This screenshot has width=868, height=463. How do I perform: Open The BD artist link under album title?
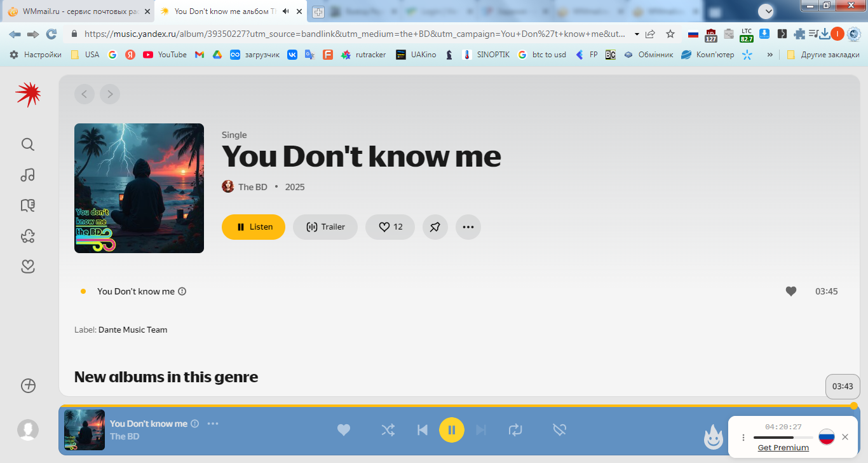(253, 187)
